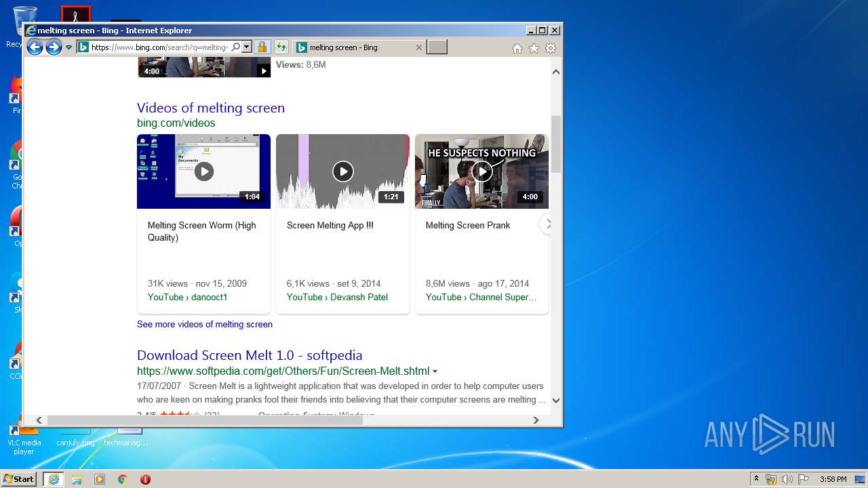Expand dropdown arrow after softpedia URL

[x=435, y=371]
